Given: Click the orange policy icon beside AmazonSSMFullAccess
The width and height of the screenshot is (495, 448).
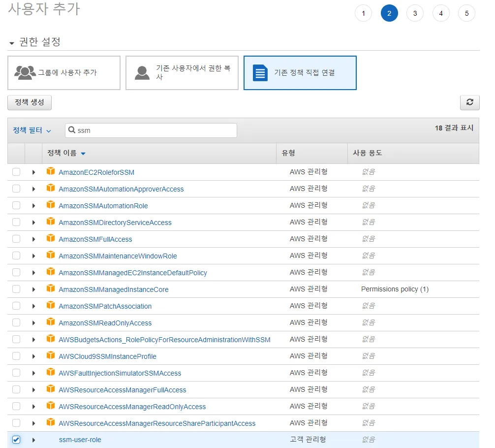Looking at the screenshot, I should [x=50, y=239].
